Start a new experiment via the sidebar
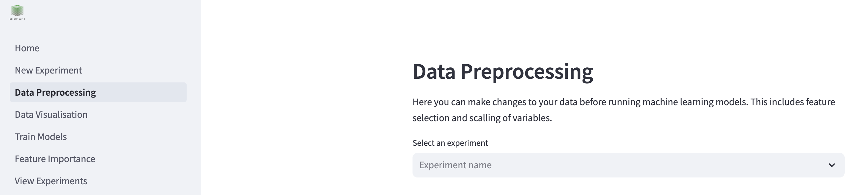 48,70
